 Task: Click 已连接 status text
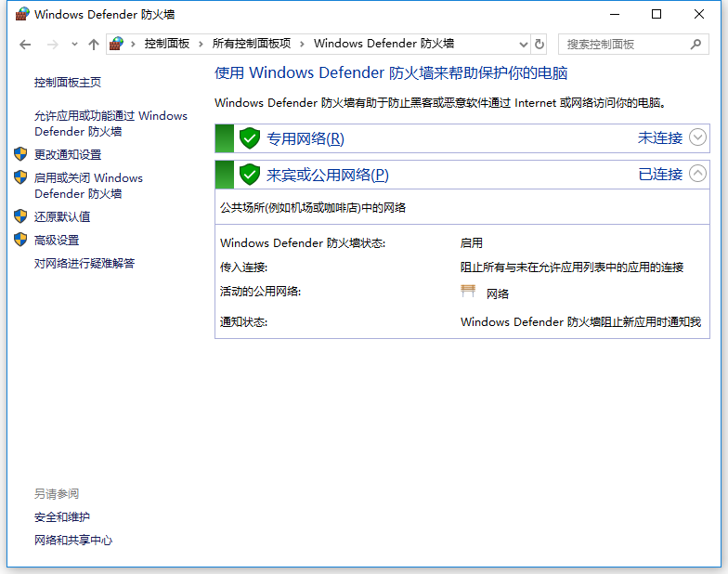pos(659,175)
